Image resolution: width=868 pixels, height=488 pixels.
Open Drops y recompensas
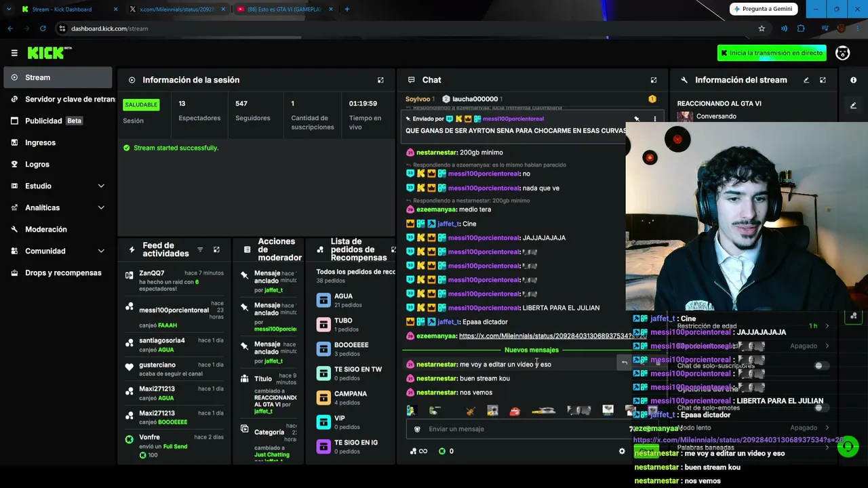pyautogui.click(x=58, y=272)
